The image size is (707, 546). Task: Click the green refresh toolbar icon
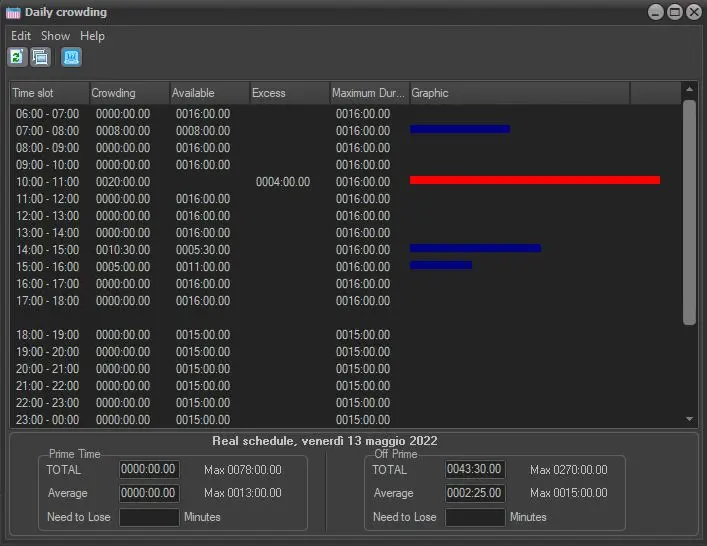(x=17, y=57)
